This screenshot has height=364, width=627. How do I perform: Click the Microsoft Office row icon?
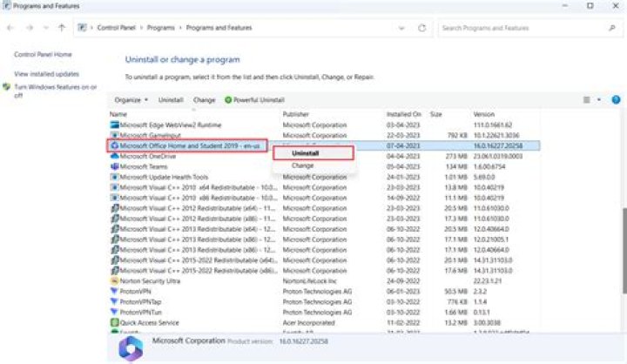click(x=114, y=145)
